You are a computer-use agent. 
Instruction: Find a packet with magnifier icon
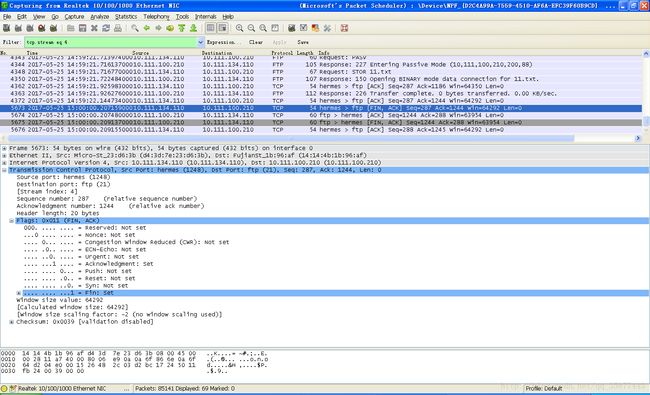pyautogui.click(x=135, y=28)
